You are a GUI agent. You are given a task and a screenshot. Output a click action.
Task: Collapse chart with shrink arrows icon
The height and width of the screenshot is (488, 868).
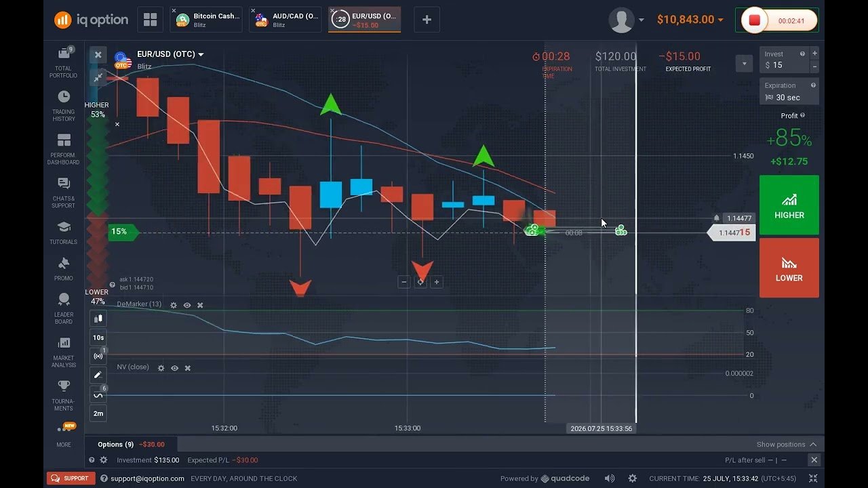[98, 78]
